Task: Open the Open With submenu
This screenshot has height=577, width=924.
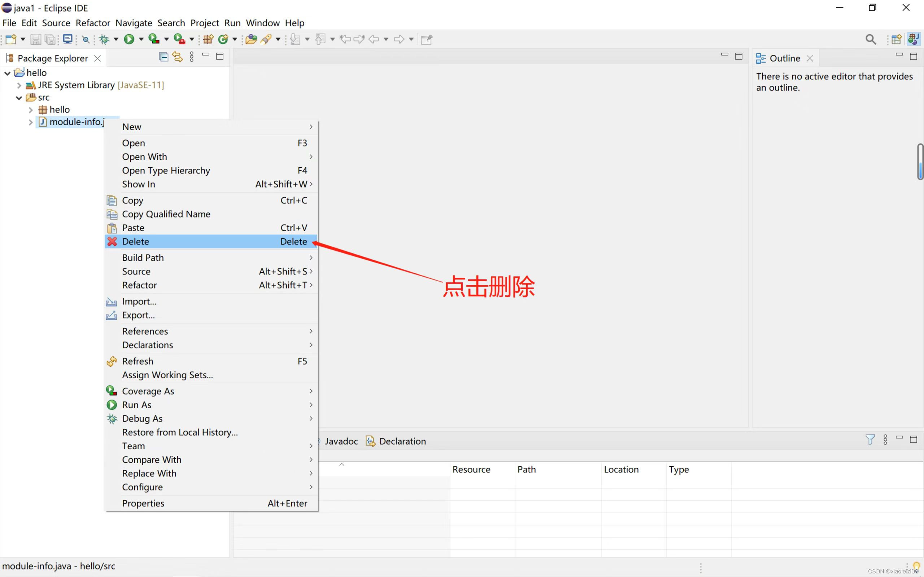Action: (x=144, y=157)
